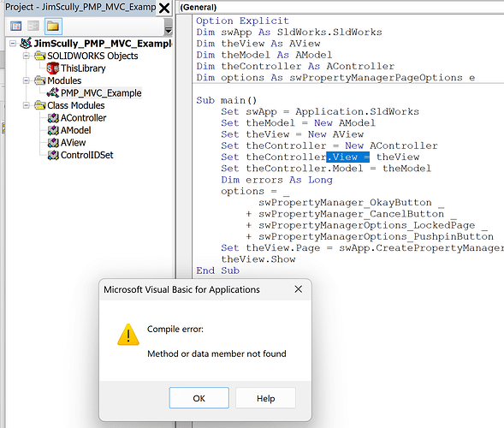Collapse the Modules folder
Screen dimensions: 504x428
[x=27, y=80]
